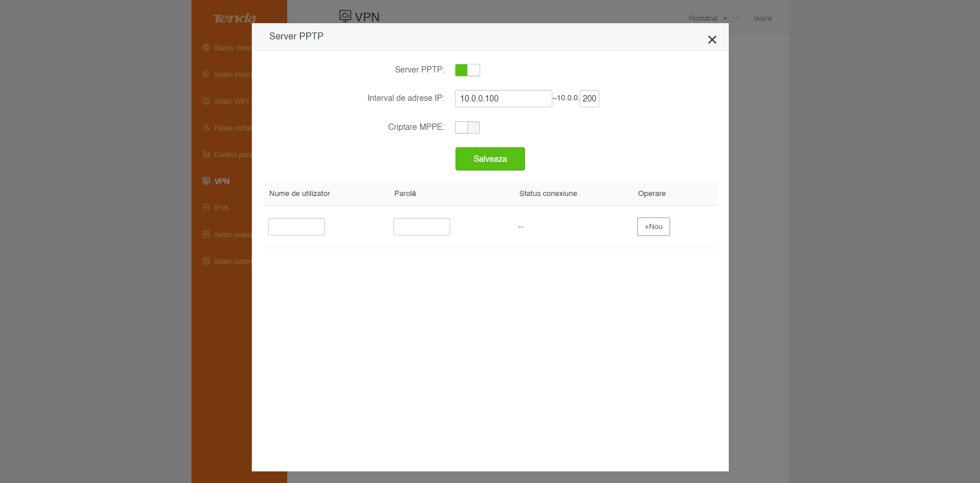Click the end IP range field showing 200
The height and width of the screenshot is (483, 980).
[x=589, y=99]
